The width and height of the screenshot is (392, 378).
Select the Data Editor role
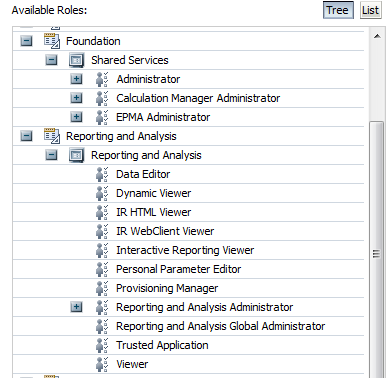(x=143, y=174)
